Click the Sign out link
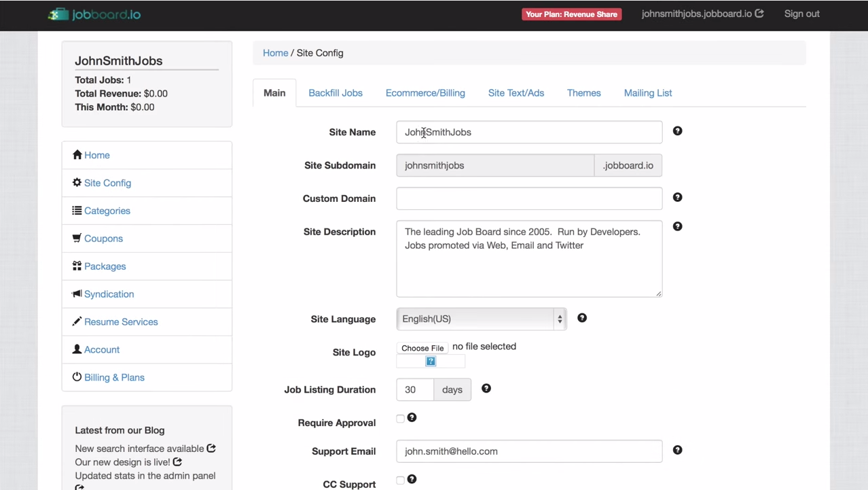Screen dimensions: 868x490 (801, 14)
